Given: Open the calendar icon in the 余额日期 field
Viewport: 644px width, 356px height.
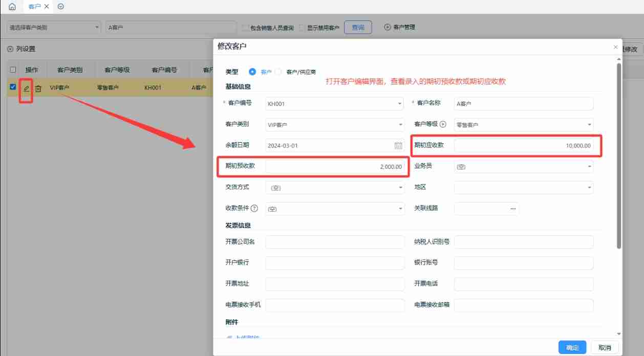Looking at the screenshot, I should [x=398, y=145].
